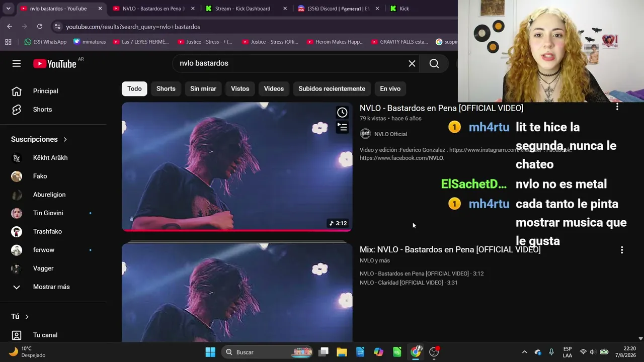Open Windows Start menu
This screenshot has height=362, width=644.
coord(210,352)
